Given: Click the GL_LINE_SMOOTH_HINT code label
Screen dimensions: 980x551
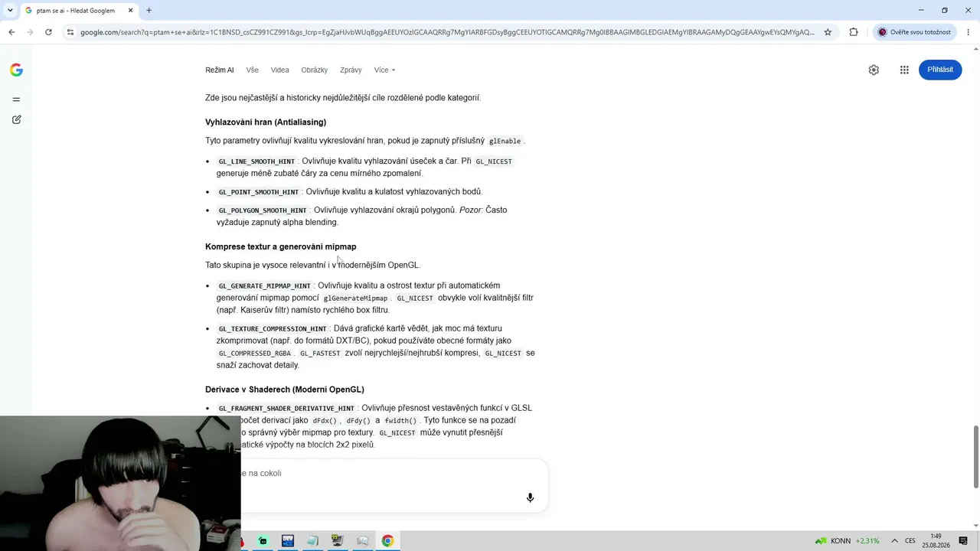Looking at the screenshot, I should click(256, 161).
